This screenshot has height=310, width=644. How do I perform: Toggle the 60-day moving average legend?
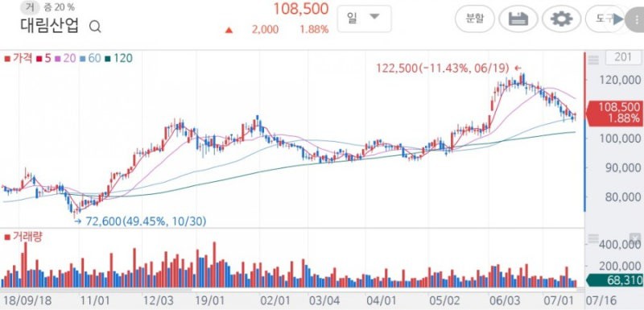90,58
